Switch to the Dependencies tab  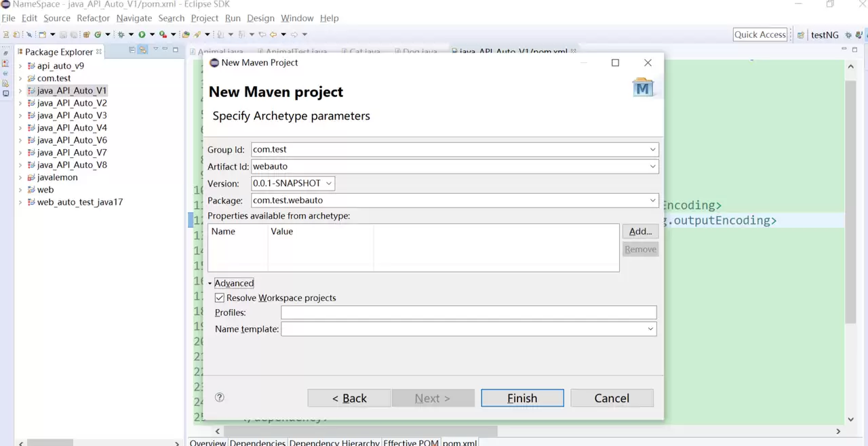(257, 443)
